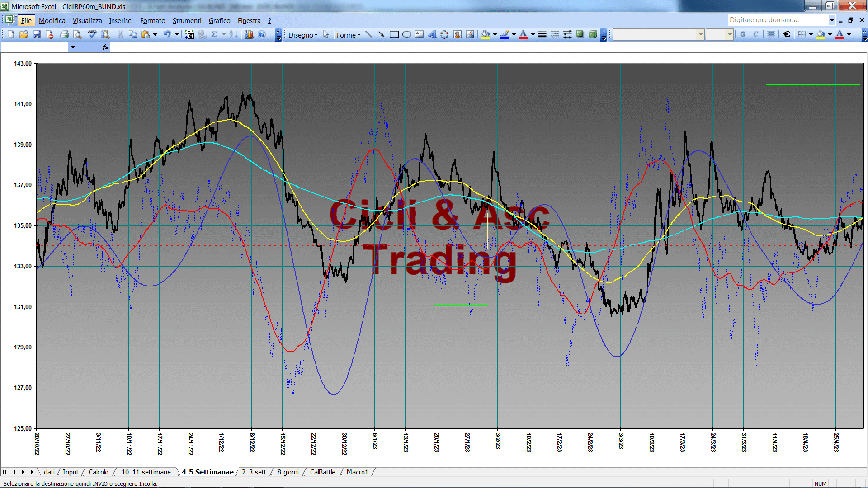Undo last action with curved arrow
Image resolution: width=868 pixels, height=488 pixels.
point(167,35)
